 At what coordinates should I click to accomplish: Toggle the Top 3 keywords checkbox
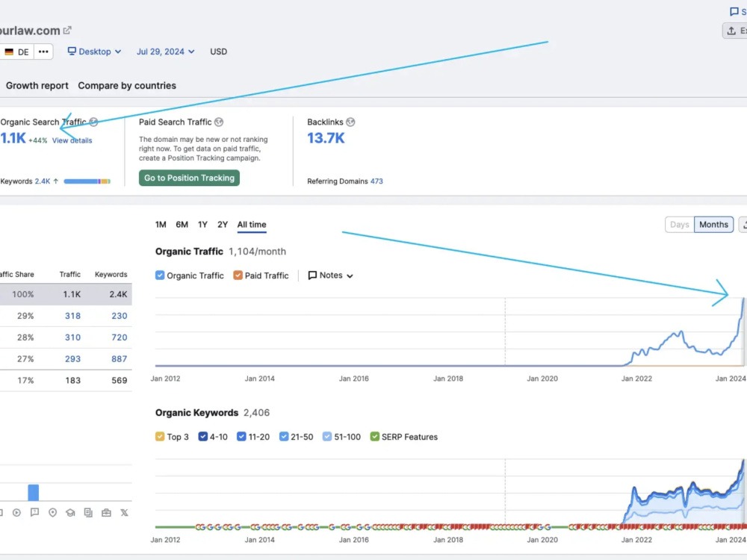tap(160, 437)
